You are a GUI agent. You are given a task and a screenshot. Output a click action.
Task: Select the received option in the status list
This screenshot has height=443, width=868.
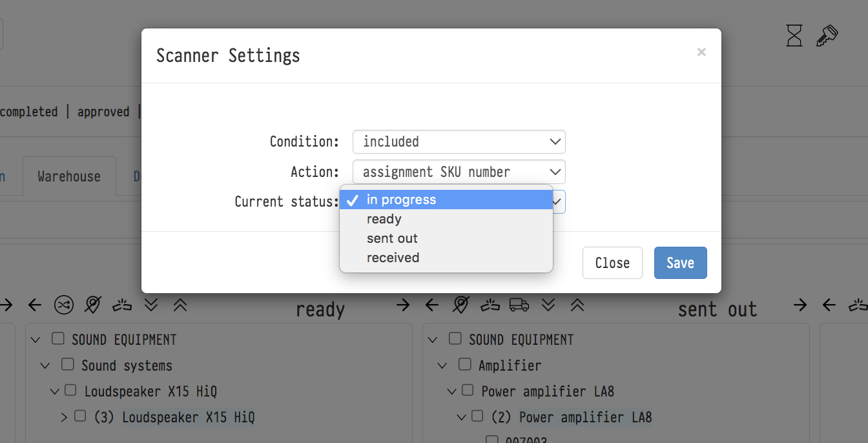(393, 258)
